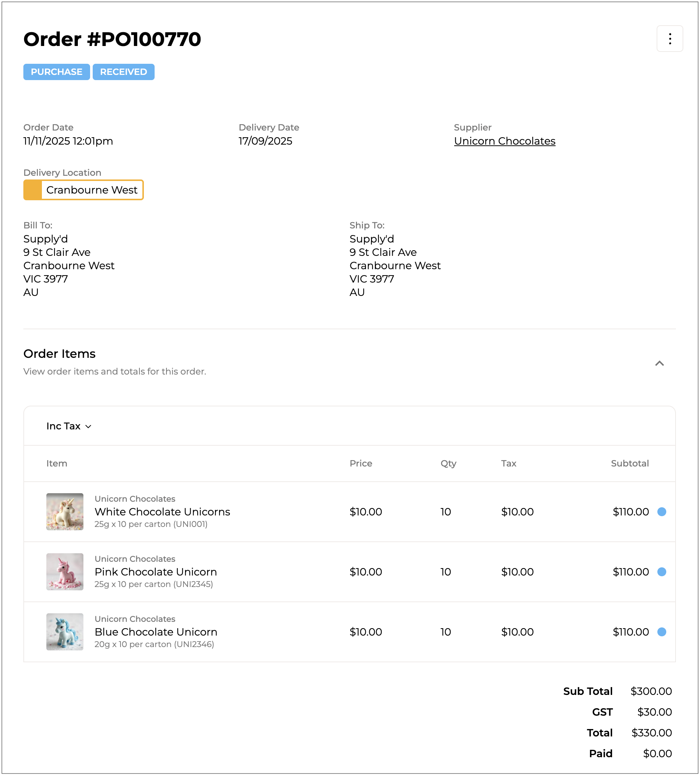This screenshot has height=775, width=700.
Task: Click the Order Items section heading
Action: pos(60,354)
